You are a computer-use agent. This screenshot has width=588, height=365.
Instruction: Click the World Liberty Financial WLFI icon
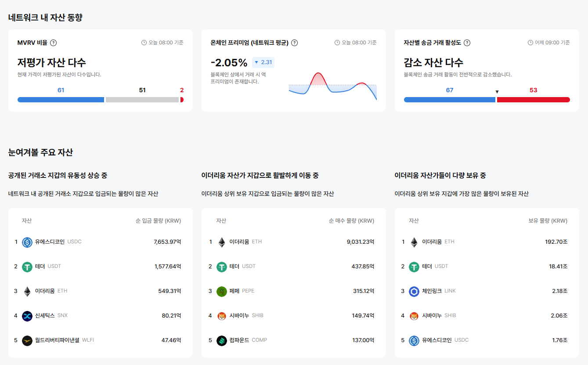click(x=26, y=340)
